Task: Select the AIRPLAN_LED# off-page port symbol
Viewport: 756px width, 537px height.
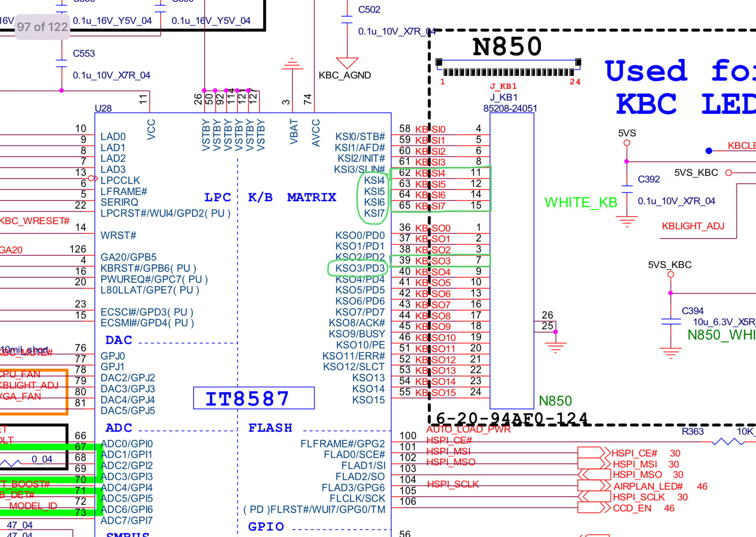Action: tap(594, 485)
